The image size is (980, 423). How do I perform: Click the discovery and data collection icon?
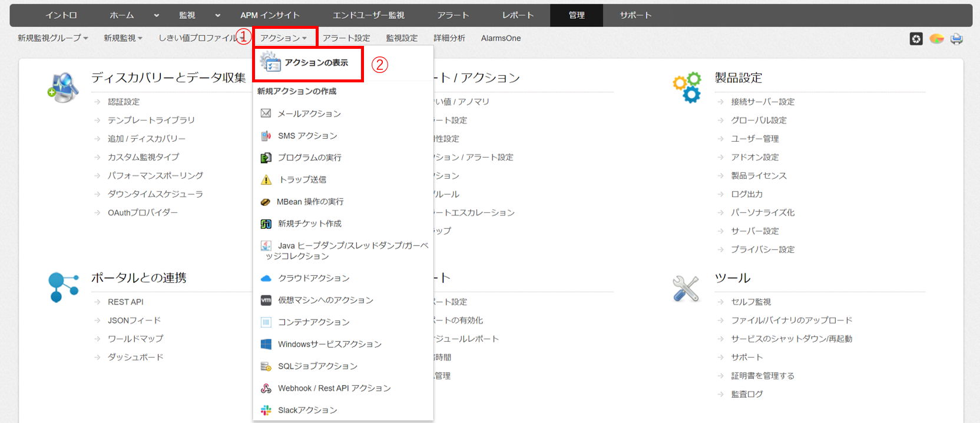[63, 87]
